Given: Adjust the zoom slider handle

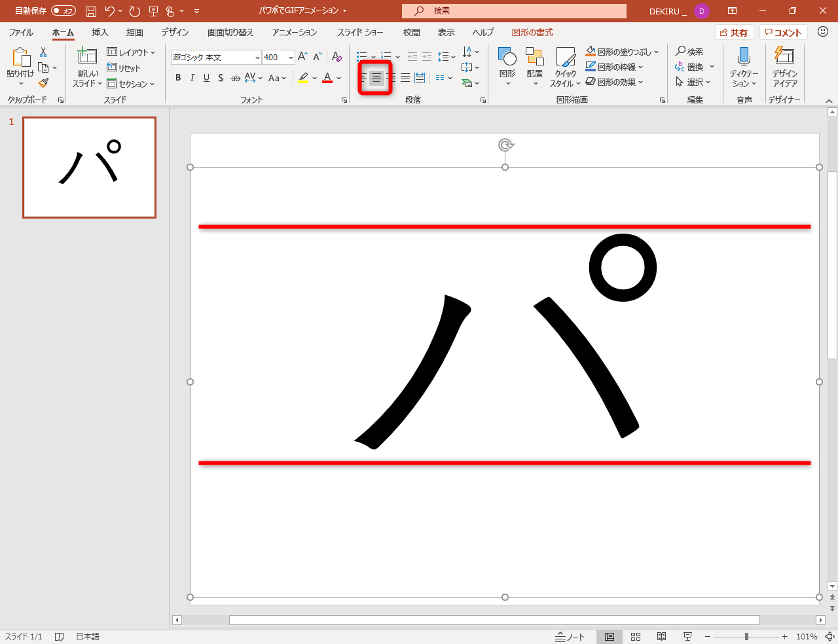Looking at the screenshot, I should coord(746,637).
